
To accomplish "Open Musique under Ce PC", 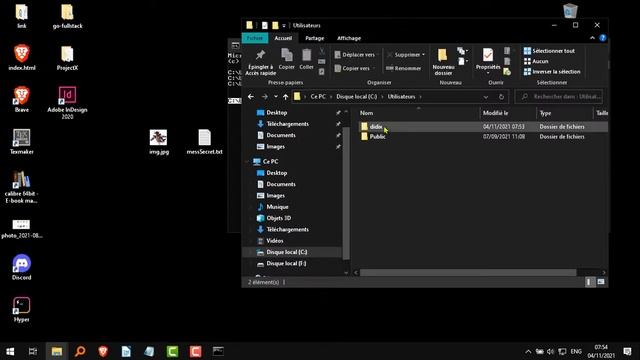I will [277, 207].
